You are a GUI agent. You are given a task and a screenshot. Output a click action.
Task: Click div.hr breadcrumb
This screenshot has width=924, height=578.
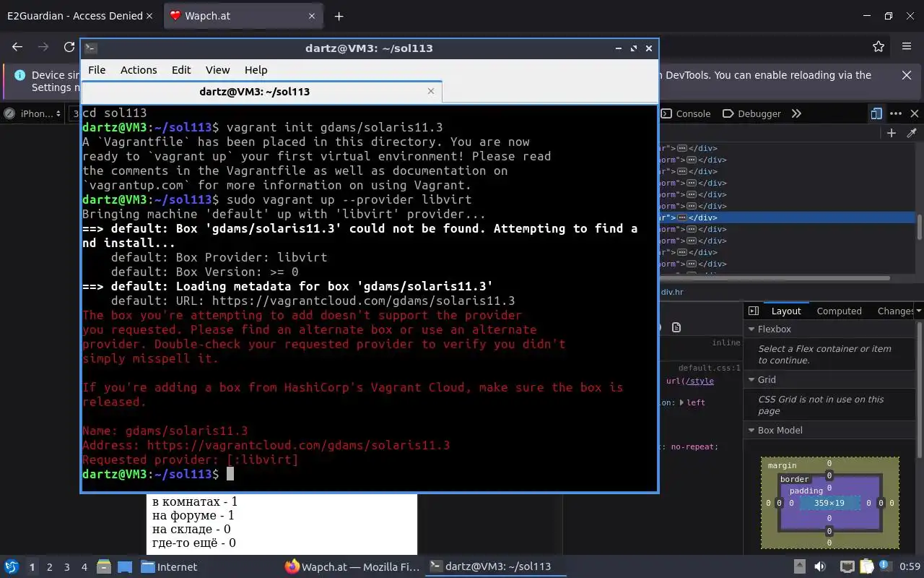[672, 292]
